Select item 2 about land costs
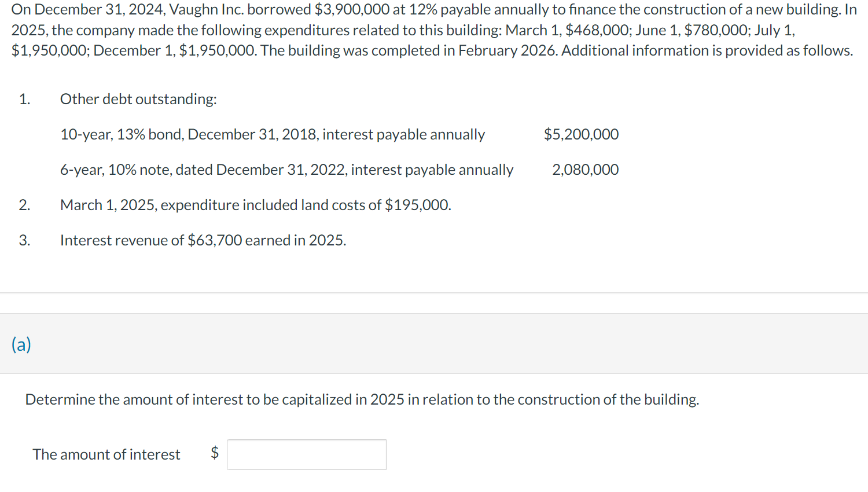The height and width of the screenshot is (492, 868). pyautogui.click(x=256, y=204)
